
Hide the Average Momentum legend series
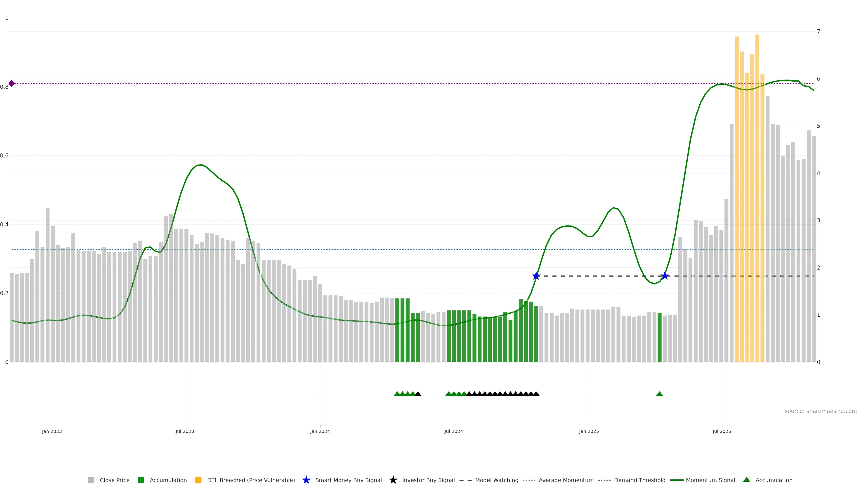[566, 480]
